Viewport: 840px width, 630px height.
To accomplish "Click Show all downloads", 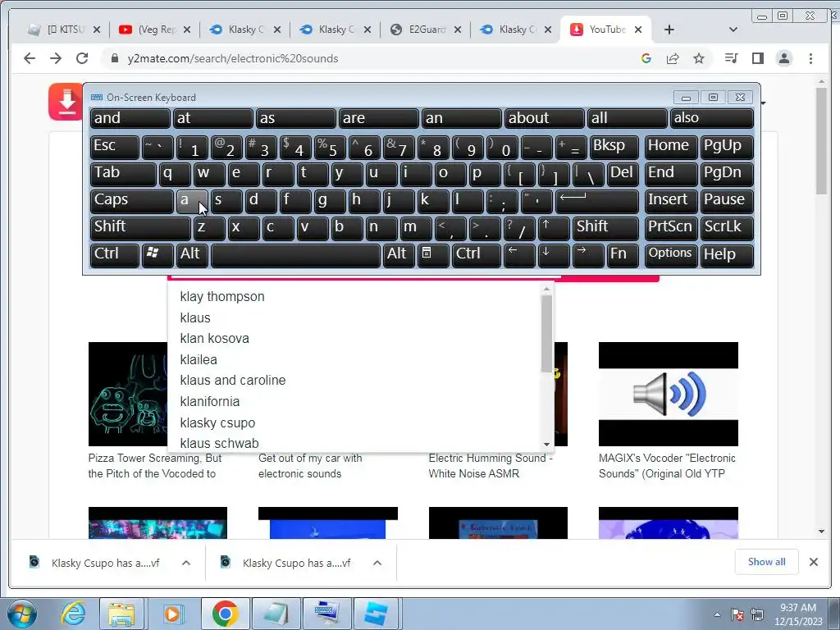I will click(767, 562).
